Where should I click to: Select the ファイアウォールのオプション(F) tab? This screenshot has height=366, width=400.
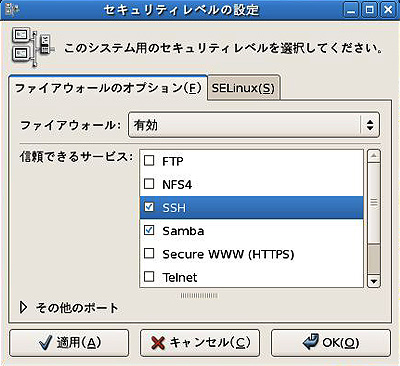coord(108,88)
